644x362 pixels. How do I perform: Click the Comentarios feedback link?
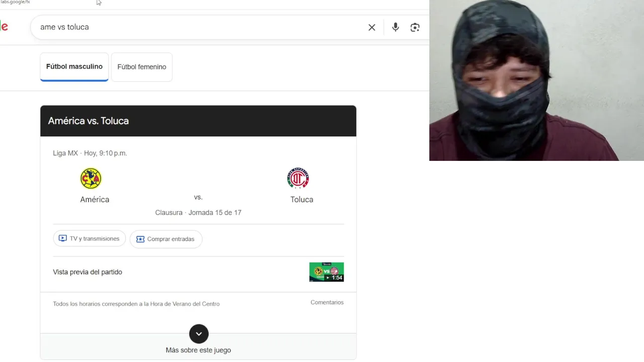327,302
